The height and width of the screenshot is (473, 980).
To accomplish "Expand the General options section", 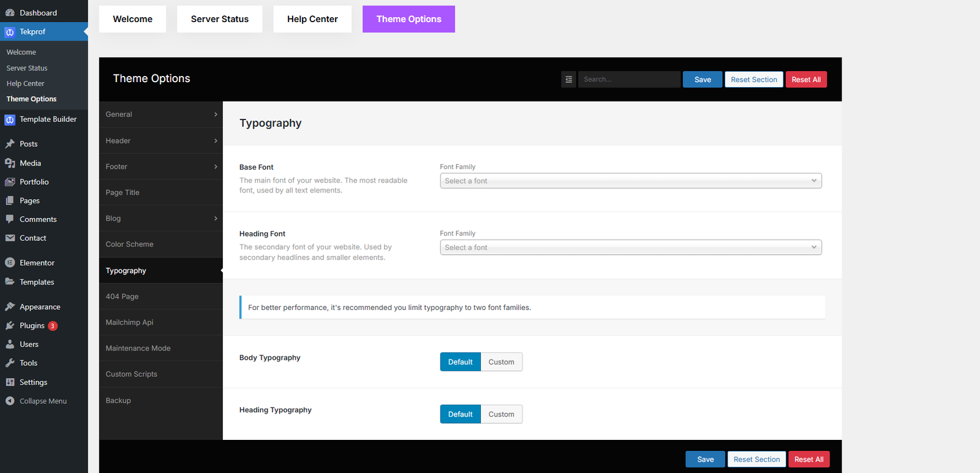I will pos(160,115).
